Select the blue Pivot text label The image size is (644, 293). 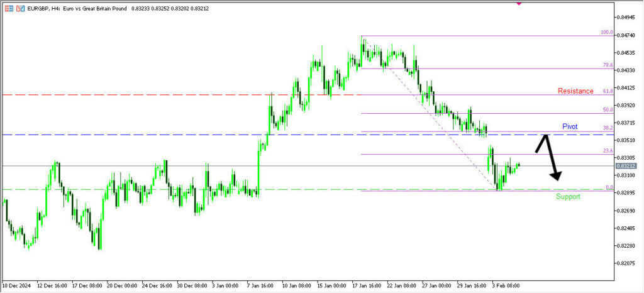pos(570,126)
